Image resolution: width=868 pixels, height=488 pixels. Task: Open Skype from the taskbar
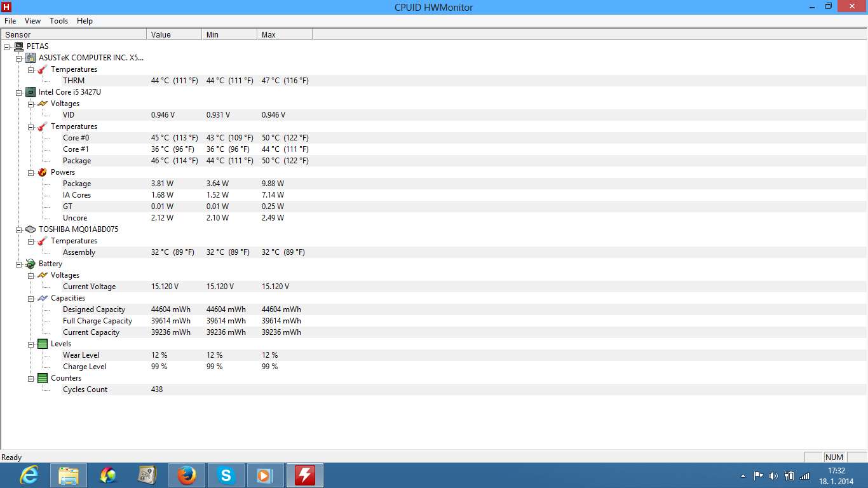226,475
